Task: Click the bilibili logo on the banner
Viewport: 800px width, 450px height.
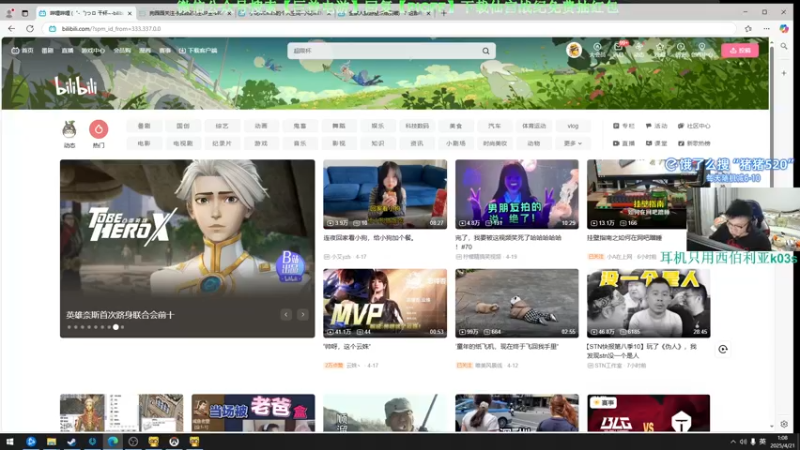Action: pos(76,87)
